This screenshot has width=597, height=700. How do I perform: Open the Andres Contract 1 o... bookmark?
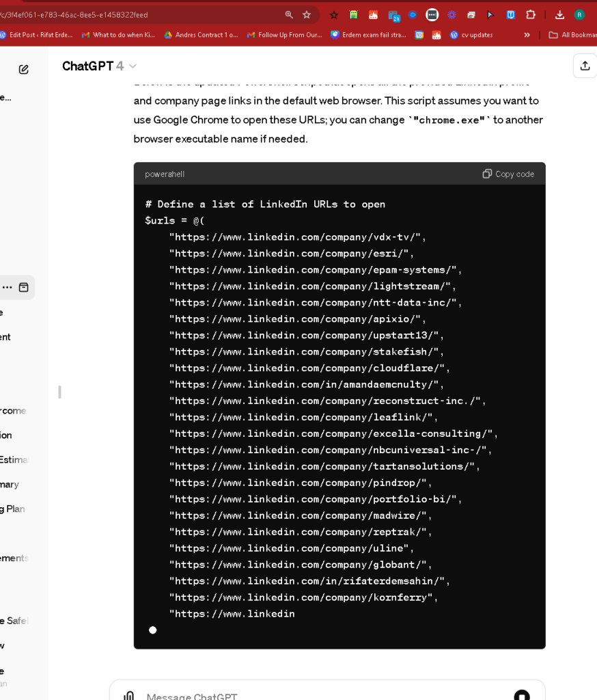(202, 35)
